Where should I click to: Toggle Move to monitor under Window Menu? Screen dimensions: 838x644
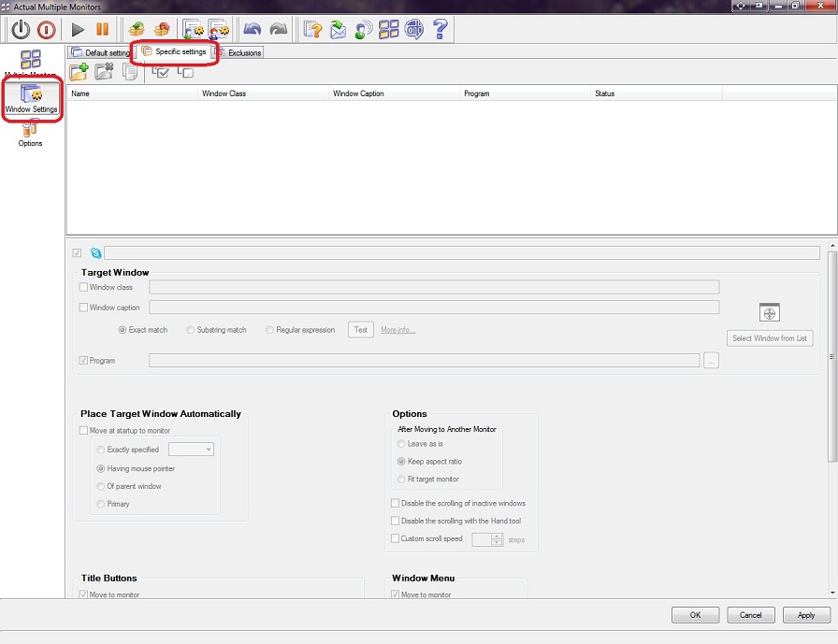pos(395,594)
